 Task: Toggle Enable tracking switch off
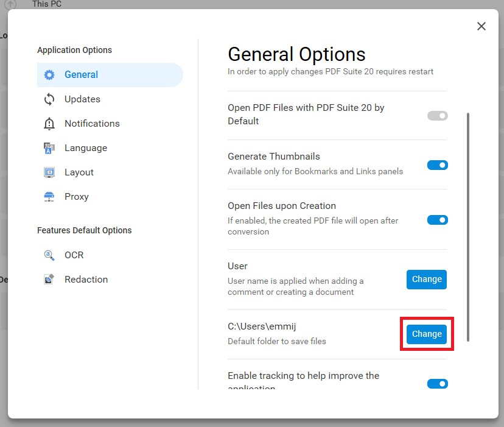[437, 384]
